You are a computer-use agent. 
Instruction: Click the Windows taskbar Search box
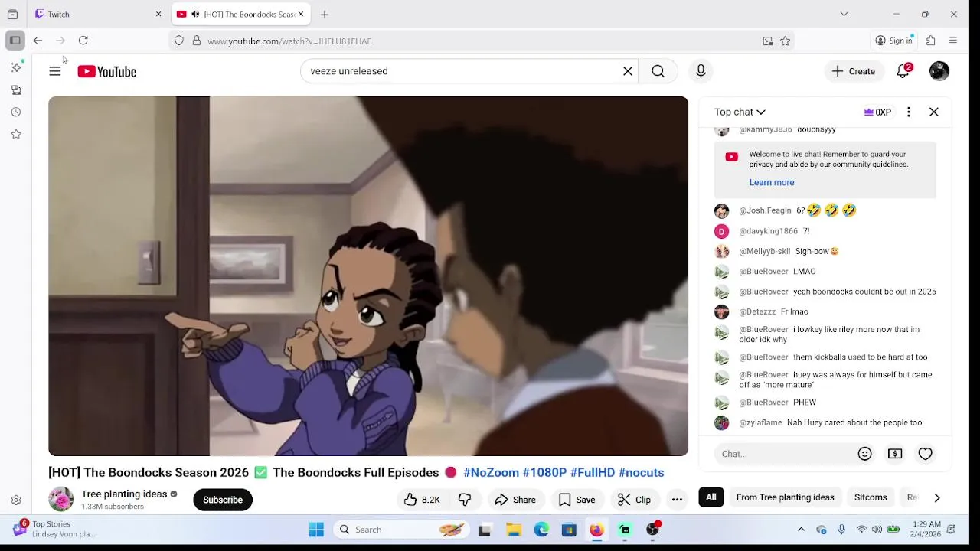(401, 530)
